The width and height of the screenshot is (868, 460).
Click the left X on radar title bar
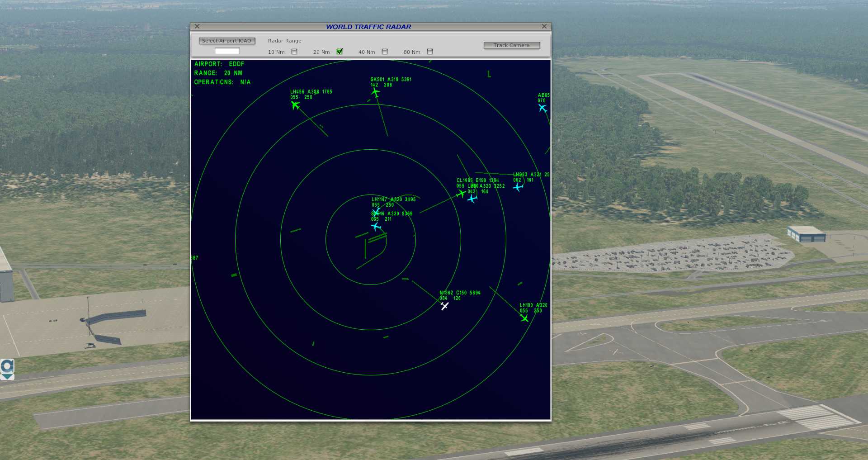pos(197,27)
